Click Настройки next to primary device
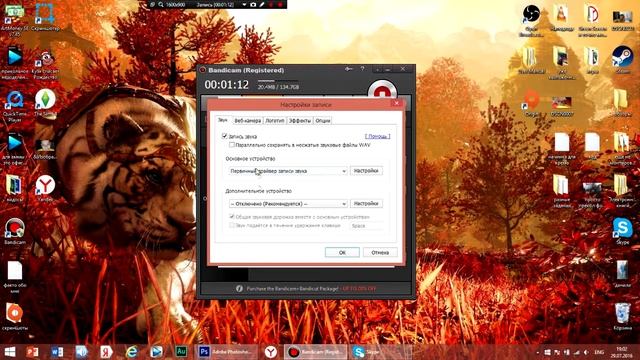The image size is (640, 360). (x=366, y=171)
